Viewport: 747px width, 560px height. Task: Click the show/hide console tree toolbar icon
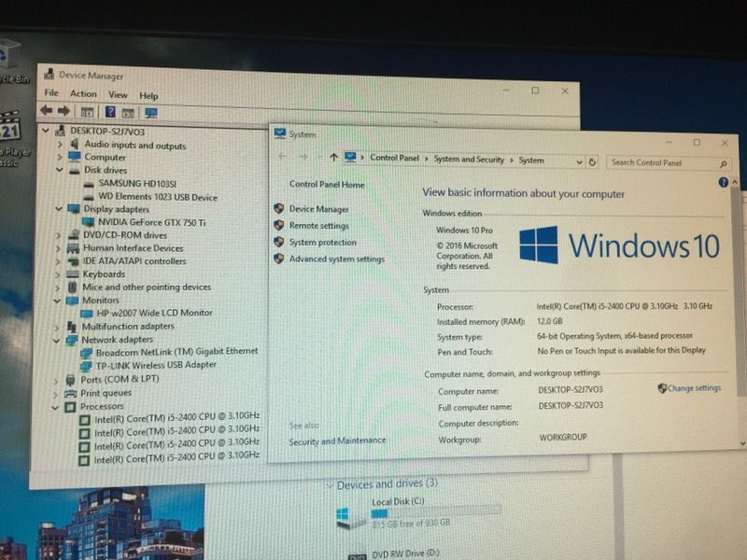tap(88, 112)
